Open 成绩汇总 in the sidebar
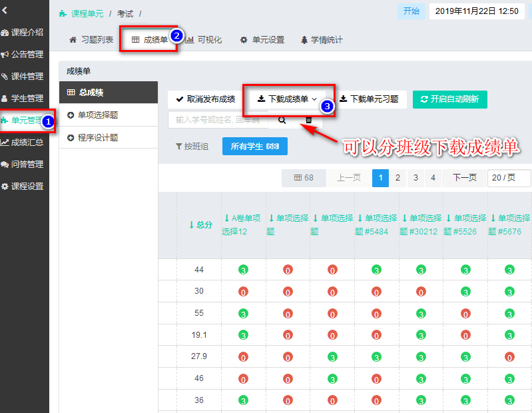Screen dimensions: 532x413 pos(23,142)
